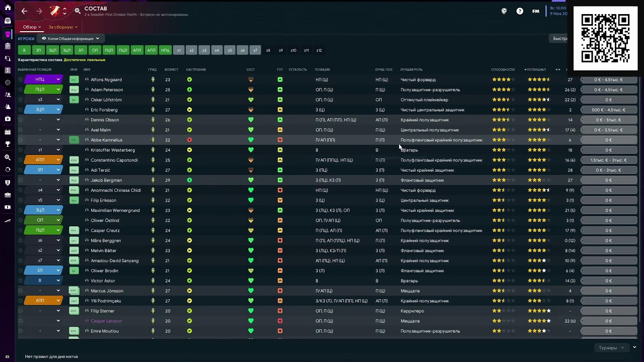Click Eric Forsberg's 500 € wage range
This screenshot has height=362, width=644.
click(609, 110)
